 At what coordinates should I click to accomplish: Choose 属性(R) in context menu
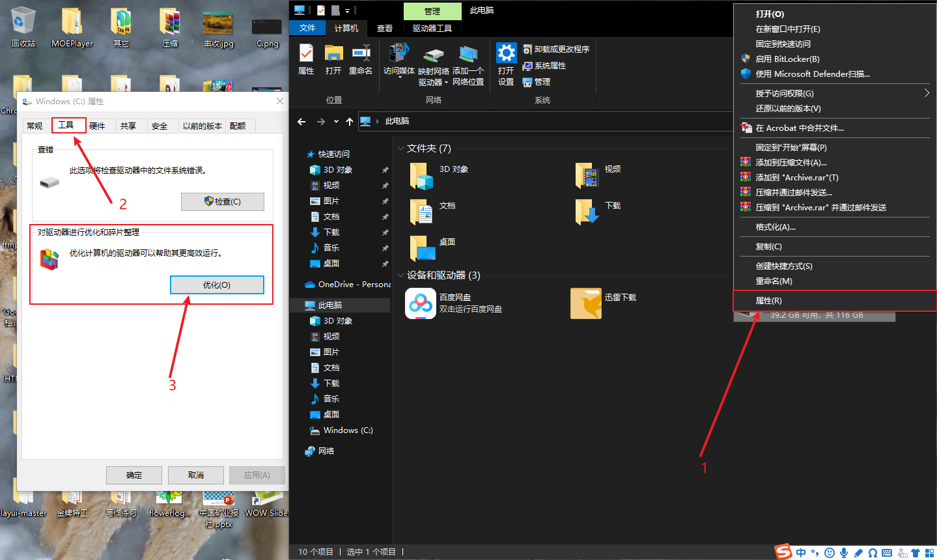[x=835, y=300]
